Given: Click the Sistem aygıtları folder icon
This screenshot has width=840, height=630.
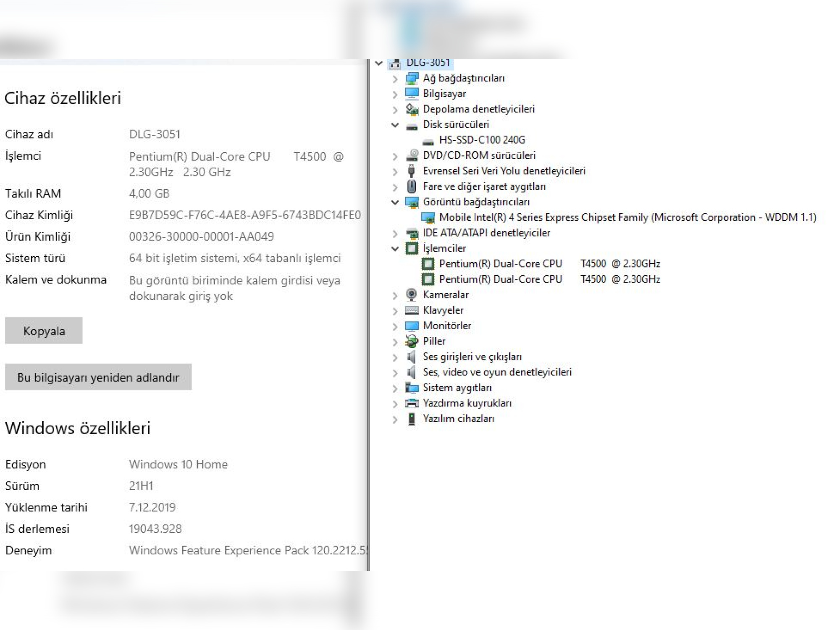Looking at the screenshot, I should pos(412,388).
